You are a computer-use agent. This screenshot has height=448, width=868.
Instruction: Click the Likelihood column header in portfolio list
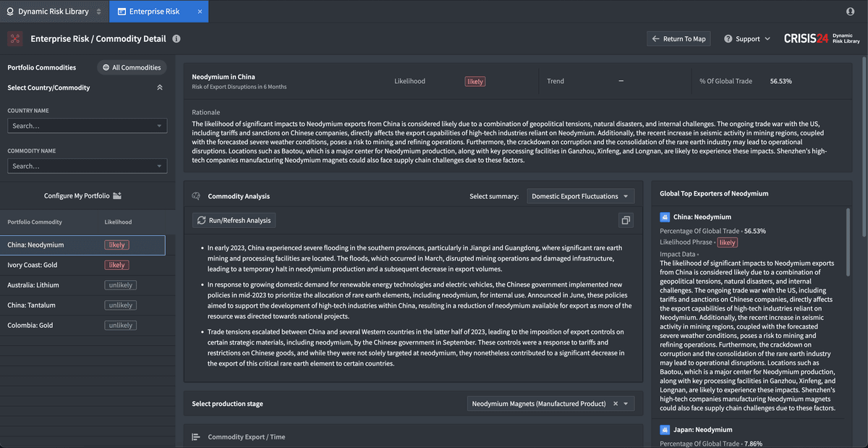click(x=118, y=222)
